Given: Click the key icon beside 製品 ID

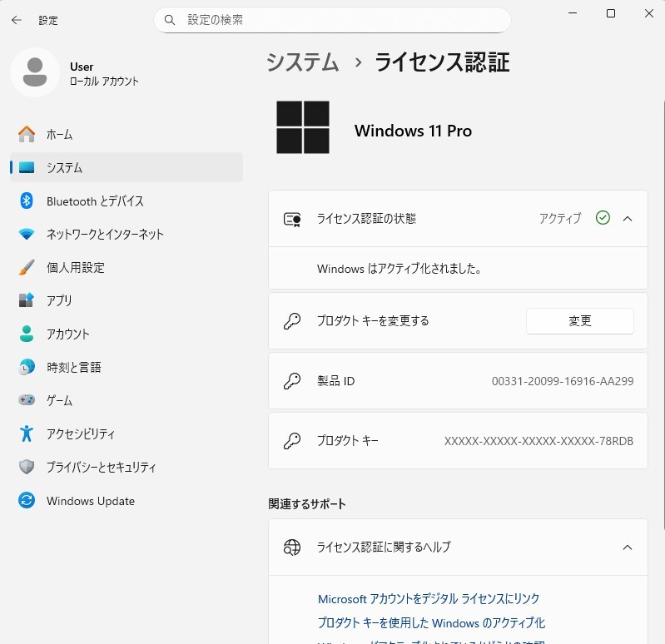Looking at the screenshot, I should [x=292, y=381].
